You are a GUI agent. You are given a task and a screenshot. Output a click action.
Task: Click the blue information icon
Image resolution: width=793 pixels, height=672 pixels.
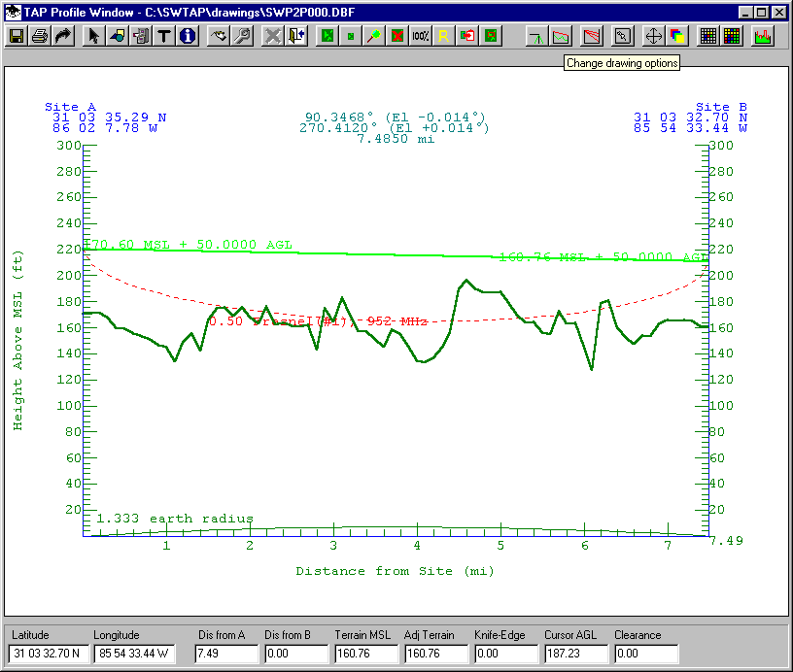(x=188, y=36)
